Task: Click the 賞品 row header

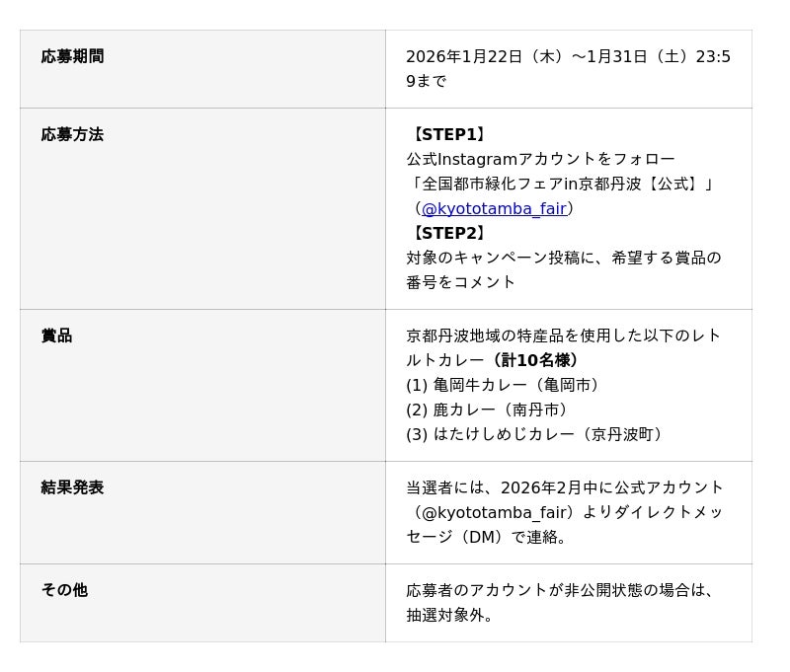Action: click(56, 336)
